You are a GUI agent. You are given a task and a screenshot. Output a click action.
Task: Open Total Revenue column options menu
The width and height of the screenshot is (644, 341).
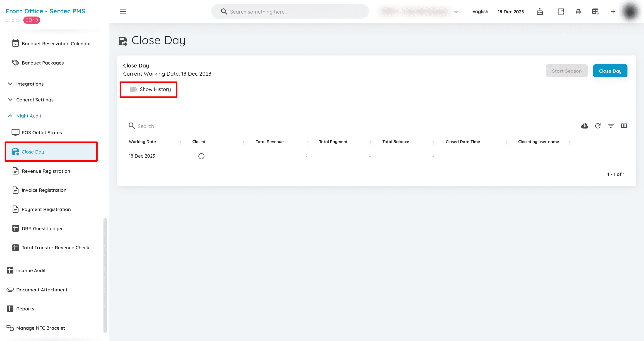click(307, 142)
